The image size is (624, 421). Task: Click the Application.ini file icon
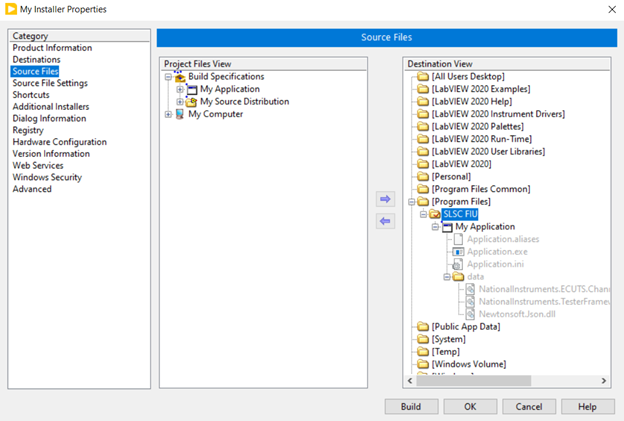coord(458,264)
